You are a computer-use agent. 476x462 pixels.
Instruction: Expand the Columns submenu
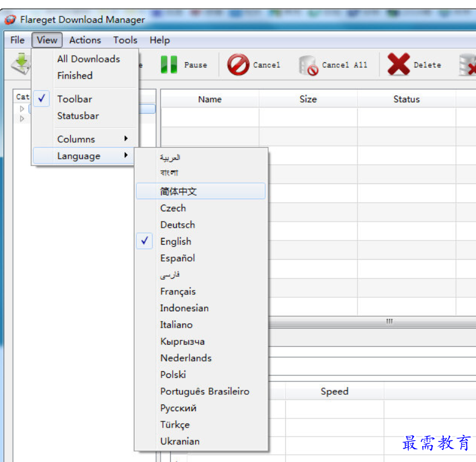[x=85, y=139]
